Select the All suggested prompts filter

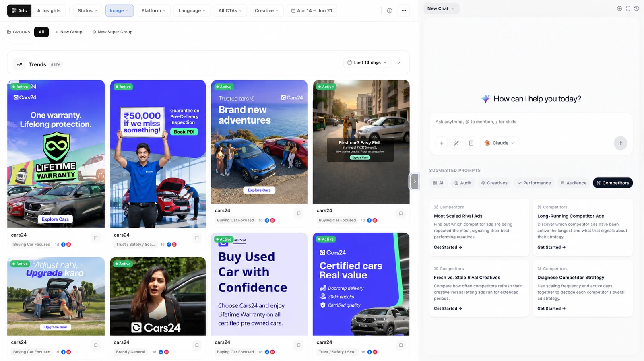tap(439, 183)
